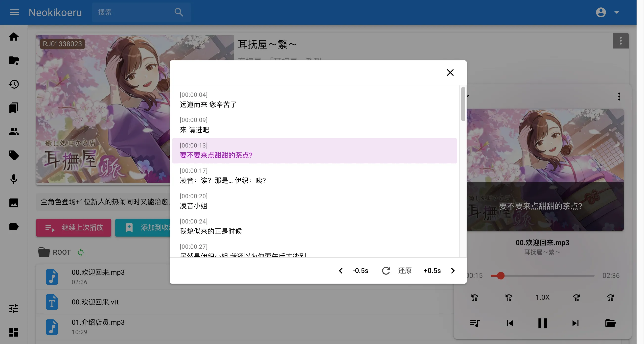Rewind 30 seconds in player
The image size is (644, 344).
[x=475, y=297]
